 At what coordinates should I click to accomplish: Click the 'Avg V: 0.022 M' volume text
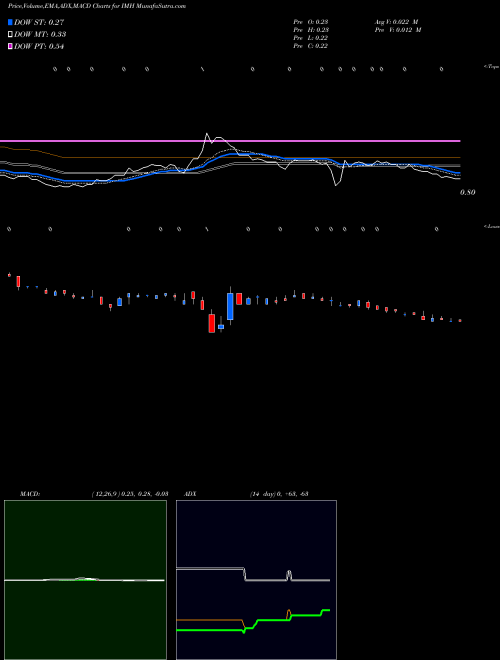click(396, 22)
